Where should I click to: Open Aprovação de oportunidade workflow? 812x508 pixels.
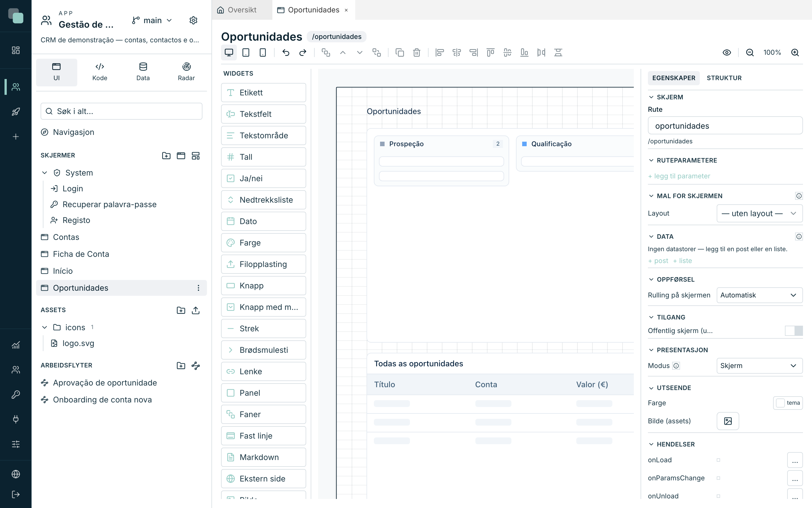pos(122,383)
